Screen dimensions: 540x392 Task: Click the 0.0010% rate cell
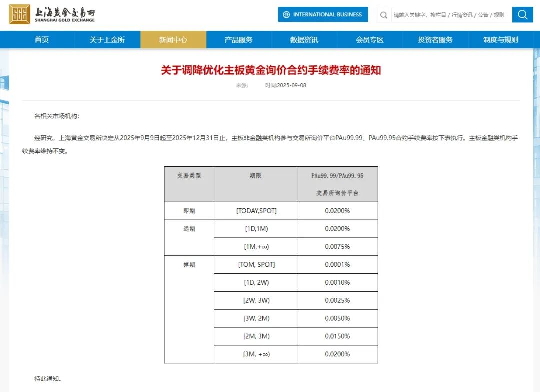tap(337, 282)
